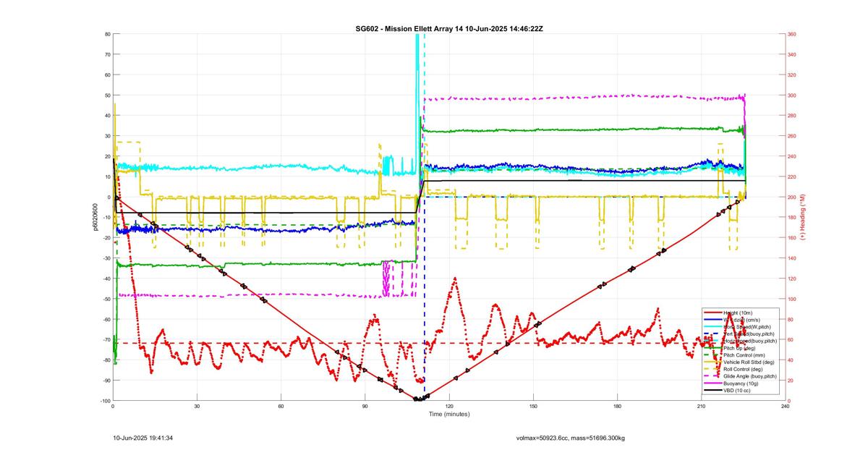Select the '340' tick on the heading axis

792,54
